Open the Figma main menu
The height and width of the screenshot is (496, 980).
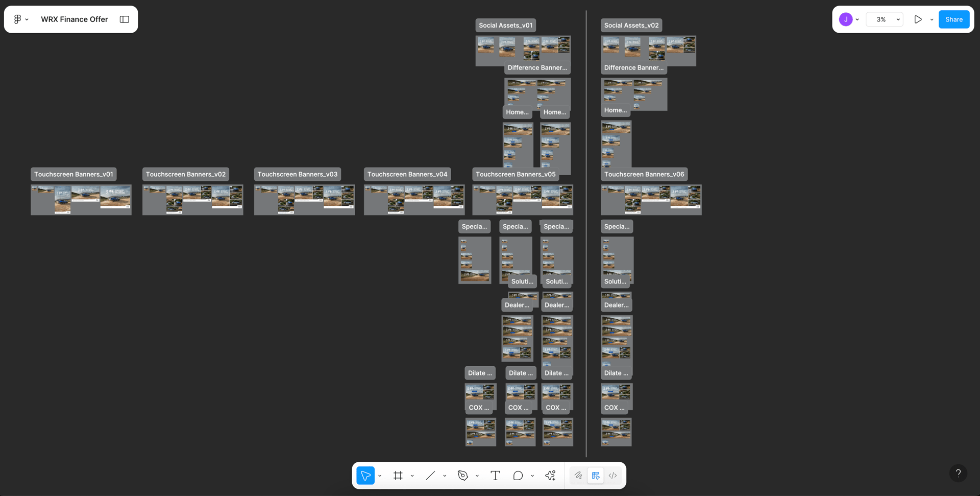pyautogui.click(x=20, y=19)
